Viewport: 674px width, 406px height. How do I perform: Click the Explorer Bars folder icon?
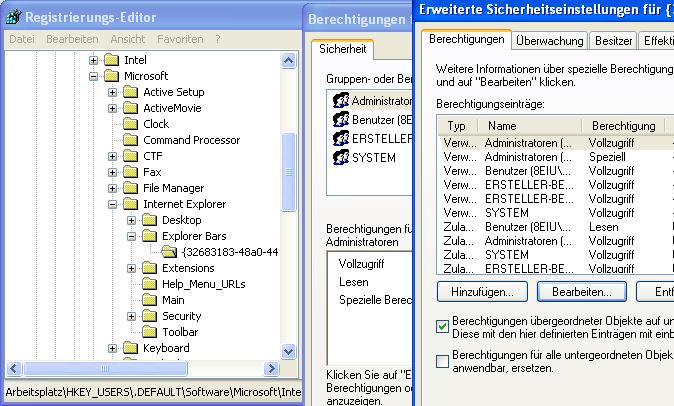150,236
